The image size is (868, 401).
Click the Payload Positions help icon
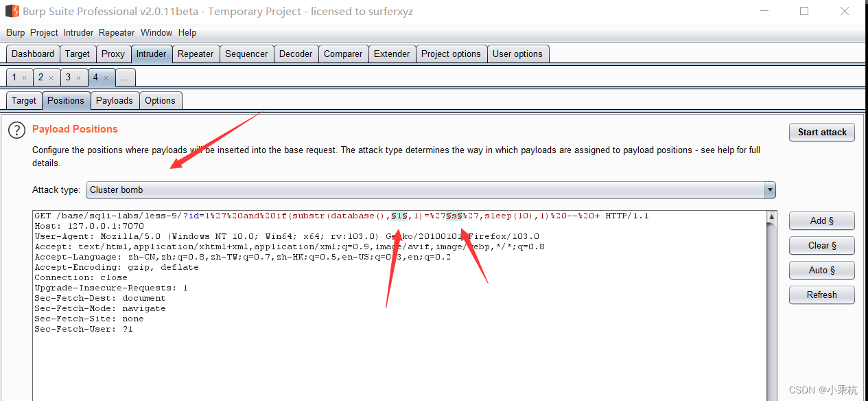coord(16,130)
